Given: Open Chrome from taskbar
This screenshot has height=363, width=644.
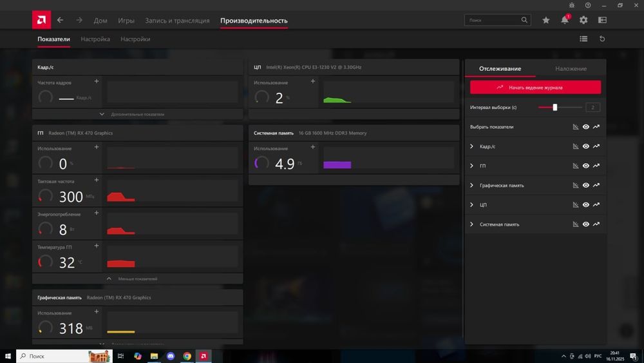Looking at the screenshot, I should point(187,356).
